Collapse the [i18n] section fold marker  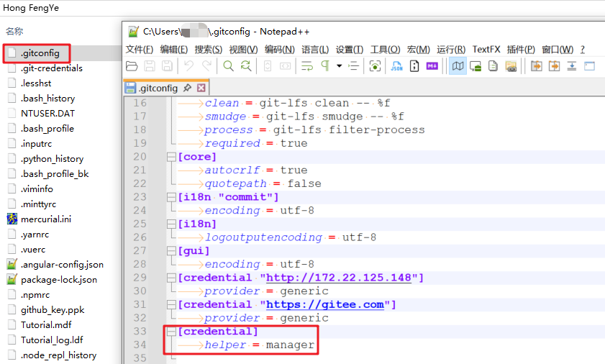click(x=171, y=224)
